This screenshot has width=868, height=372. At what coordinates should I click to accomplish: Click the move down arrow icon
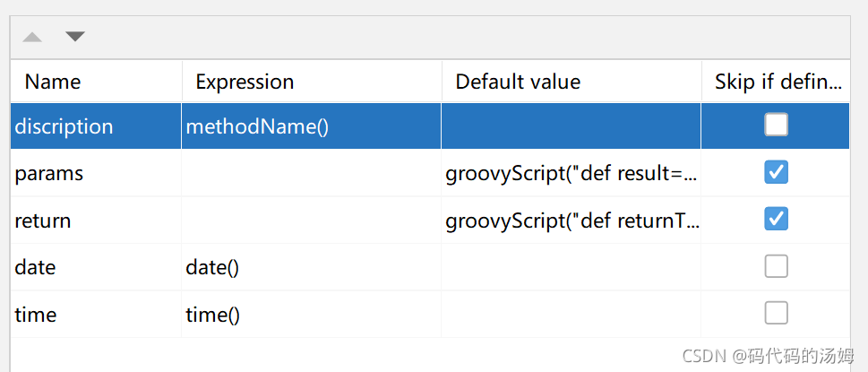[x=75, y=37]
